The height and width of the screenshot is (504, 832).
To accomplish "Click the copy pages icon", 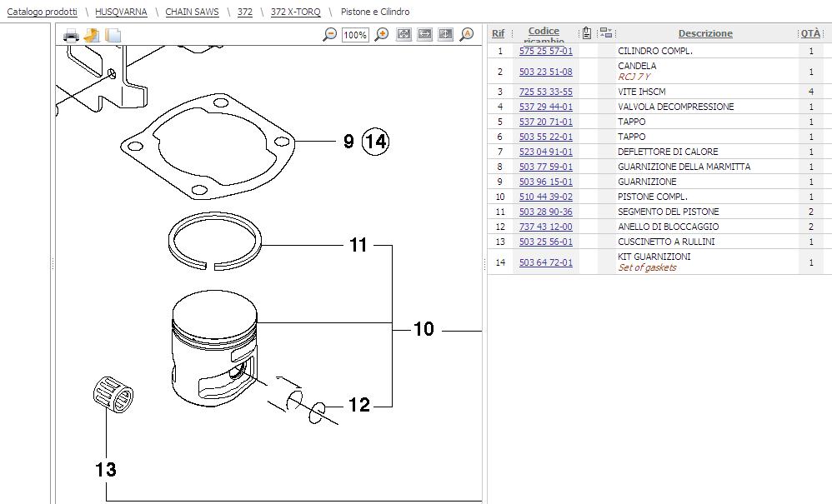I will pyautogui.click(x=113, y=35).
